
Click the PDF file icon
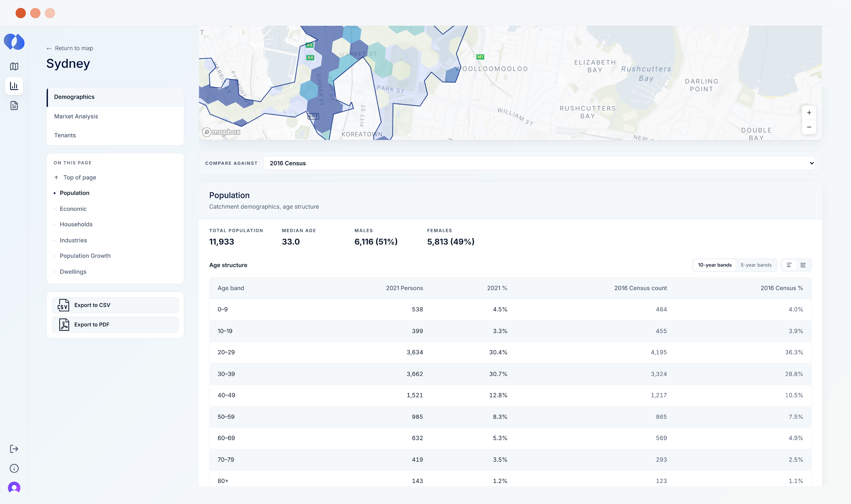64,324
